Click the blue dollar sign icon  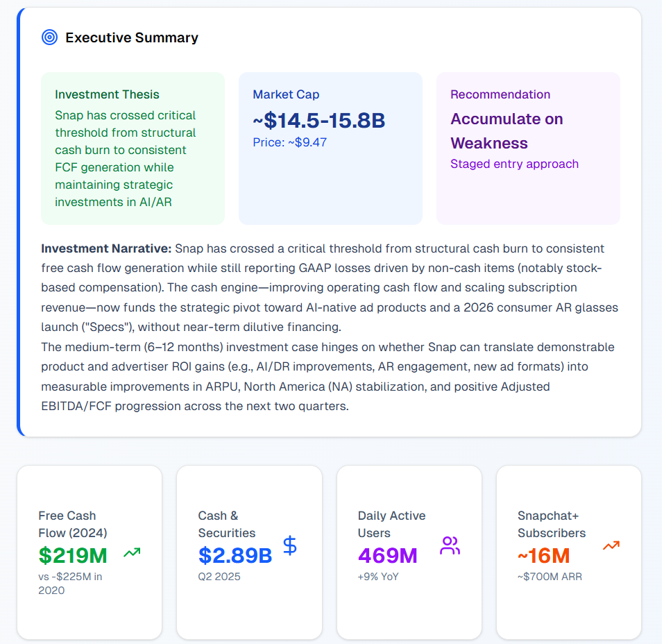click(x=290, y=545)
